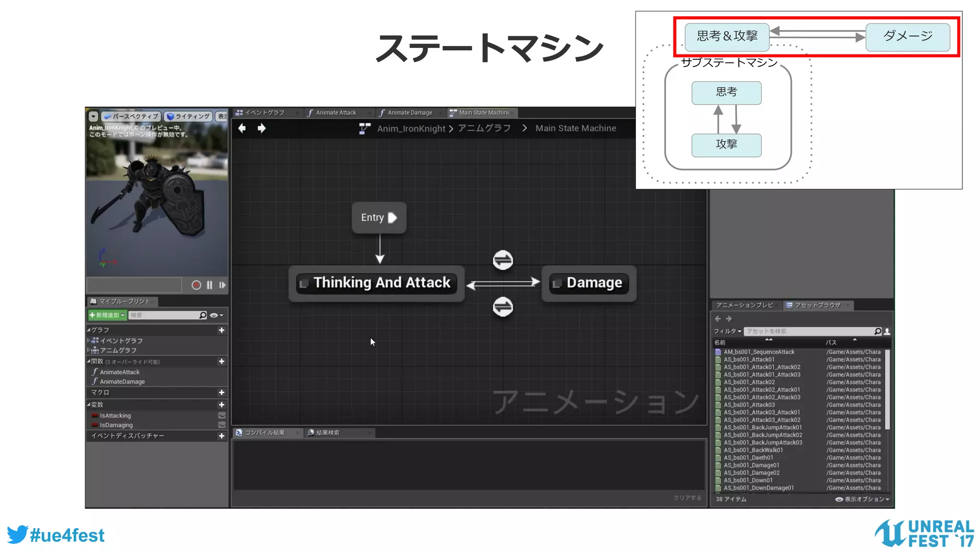Select the Damage state node
The image size is (980, 551).
589,283
